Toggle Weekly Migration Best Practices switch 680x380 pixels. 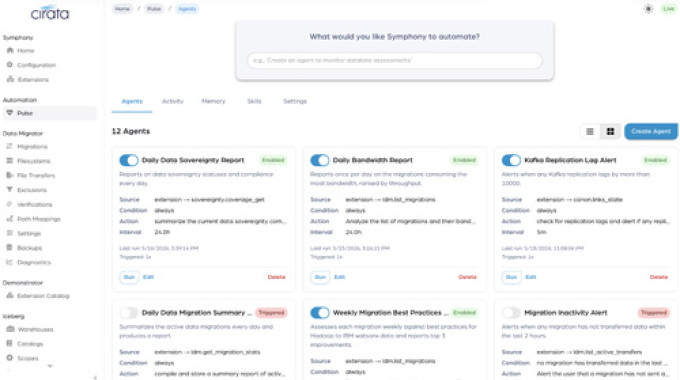[x=320, y=312]
